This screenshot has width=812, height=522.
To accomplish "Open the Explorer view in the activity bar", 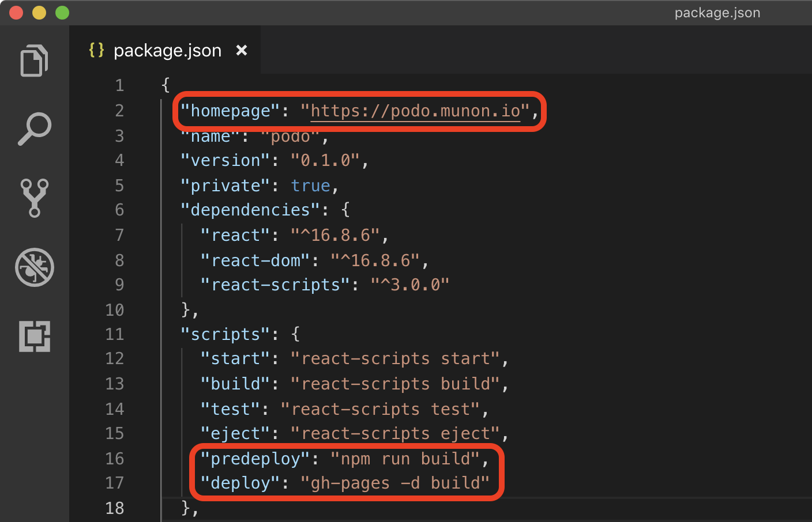I will click(x=34, y=60).
